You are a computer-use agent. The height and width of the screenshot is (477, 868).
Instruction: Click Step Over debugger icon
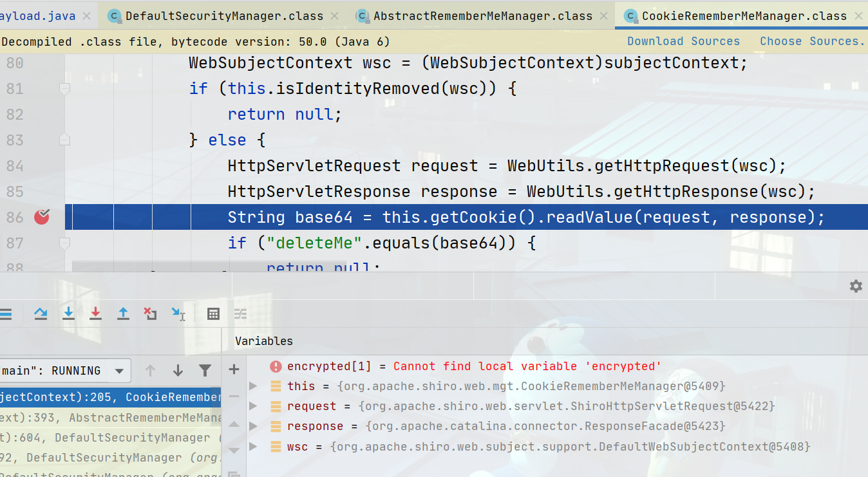point(41,313)
